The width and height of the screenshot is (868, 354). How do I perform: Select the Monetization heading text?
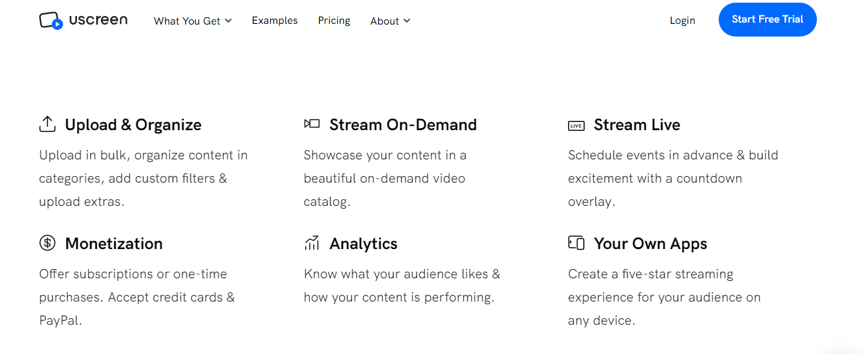pos(113,244)
